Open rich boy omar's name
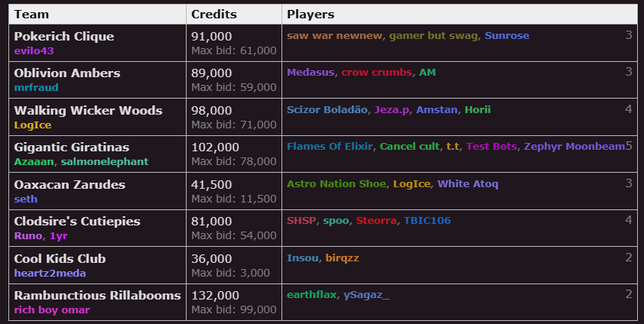 pos(52,310)
